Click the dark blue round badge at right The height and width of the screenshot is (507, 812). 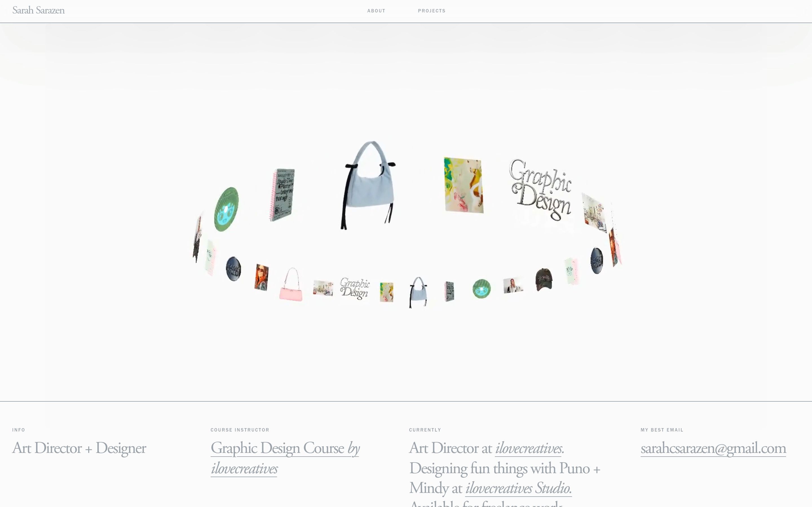pyautogui.click(x=597, y=261)
